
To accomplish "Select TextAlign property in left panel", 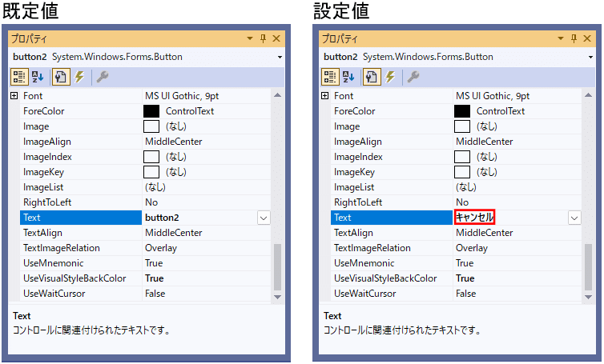I will (x=81, y=233).
